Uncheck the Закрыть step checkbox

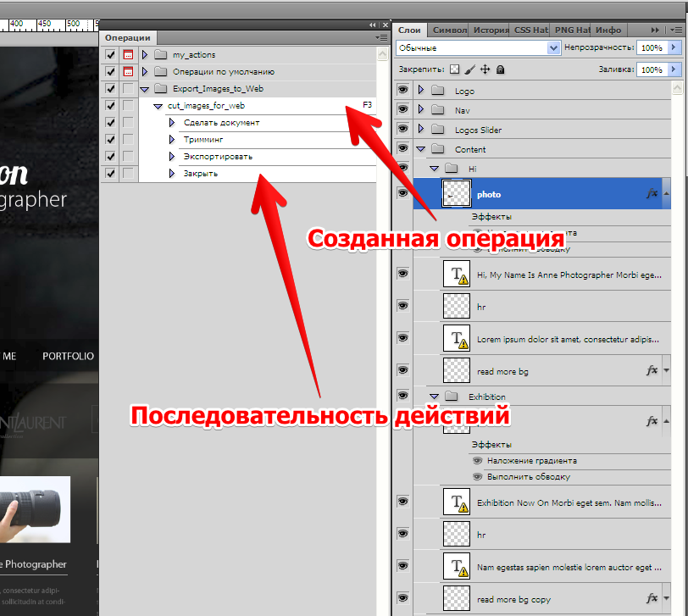(110, 174)
